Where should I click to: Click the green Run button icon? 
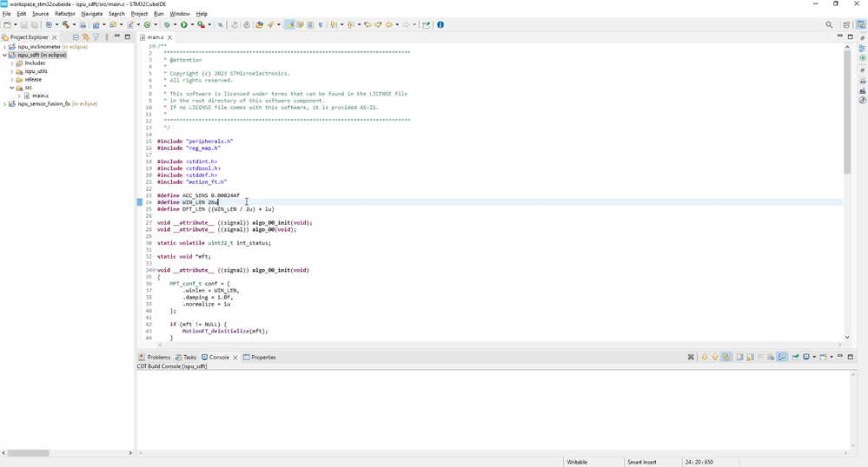184,25
